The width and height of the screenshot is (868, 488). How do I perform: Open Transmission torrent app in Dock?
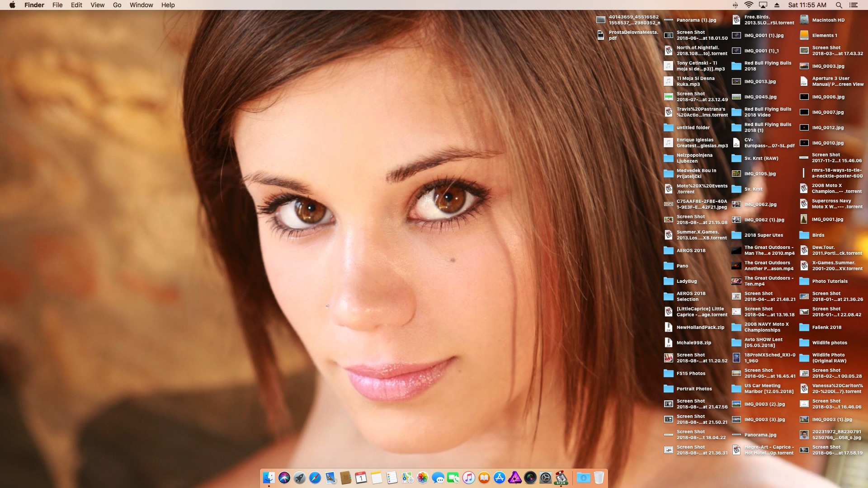tap(561, 478)
